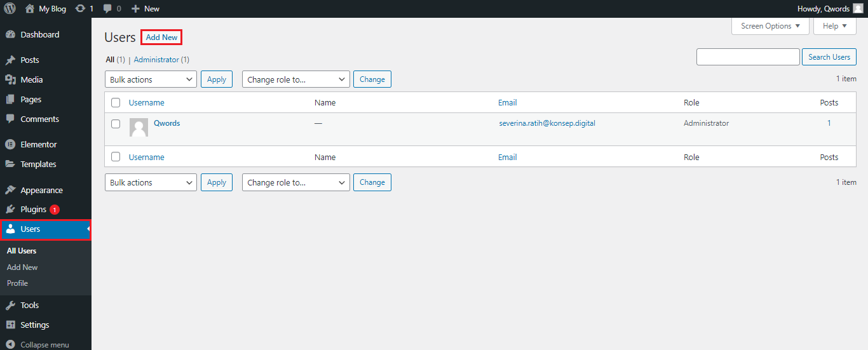Sort by Username column header

click(146, 103)
